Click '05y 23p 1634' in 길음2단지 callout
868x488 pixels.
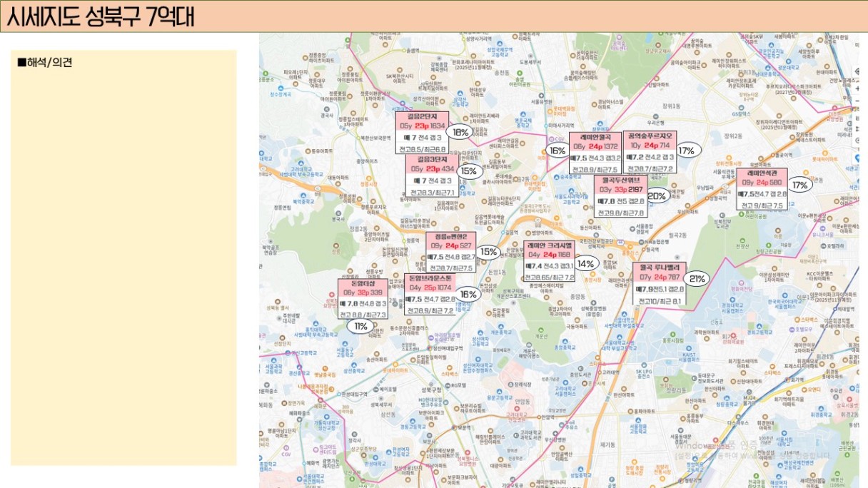(x=422, y=126)
